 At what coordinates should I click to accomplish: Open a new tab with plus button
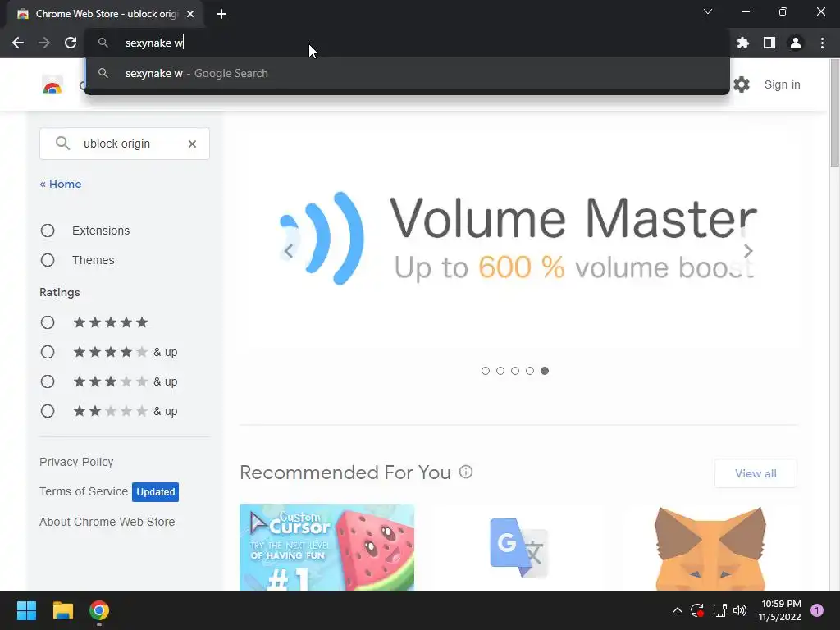(x=221, y=14)
